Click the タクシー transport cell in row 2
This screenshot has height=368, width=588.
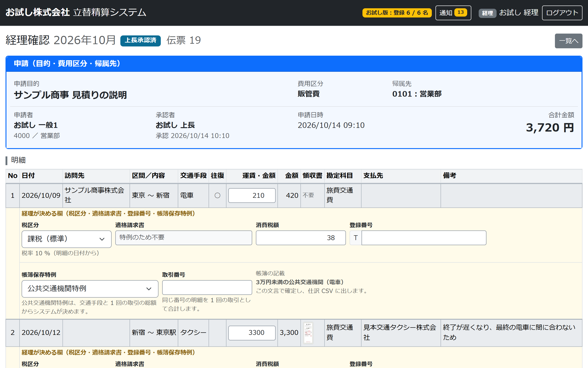coord(193,333)
